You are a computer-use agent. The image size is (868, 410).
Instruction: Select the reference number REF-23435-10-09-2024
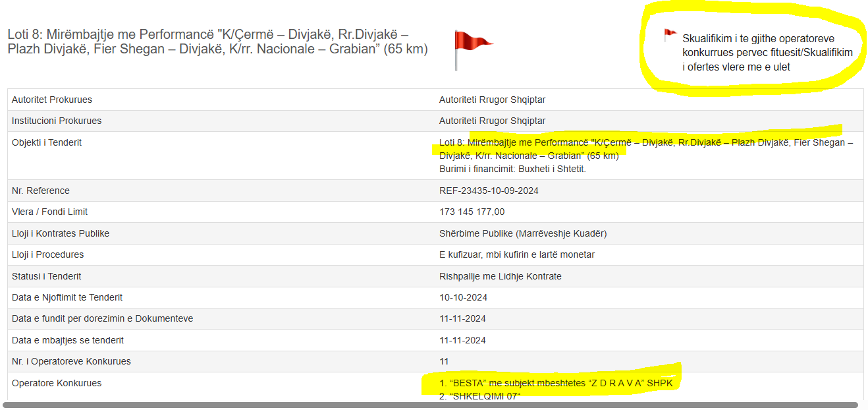click(x=489, y=190)
